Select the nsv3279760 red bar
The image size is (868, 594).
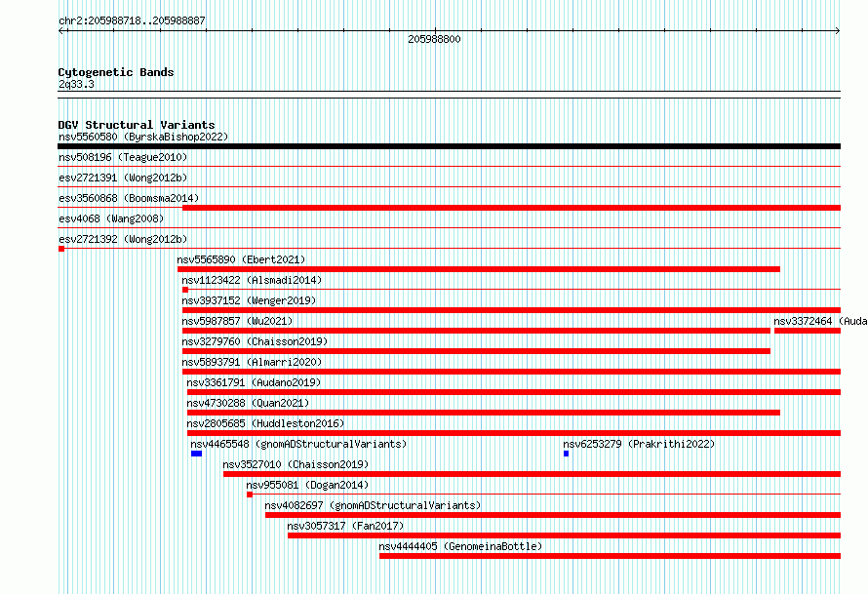(x=476, y=351)
